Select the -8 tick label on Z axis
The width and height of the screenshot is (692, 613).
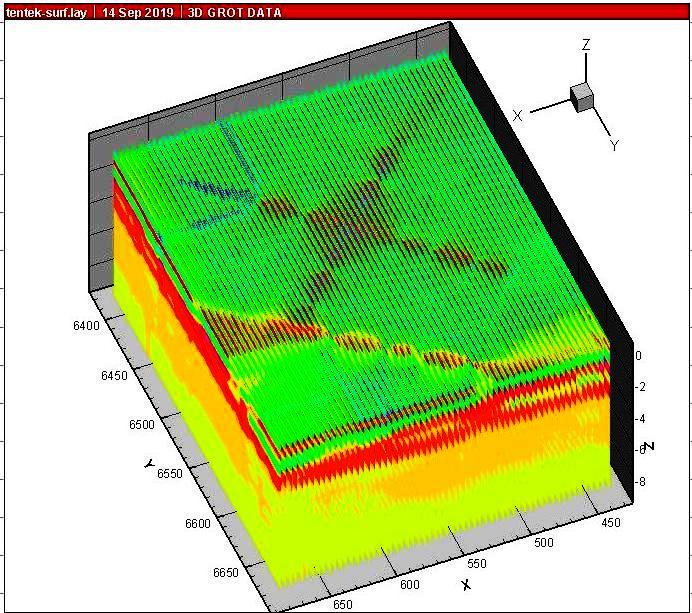tap(640, 482)
